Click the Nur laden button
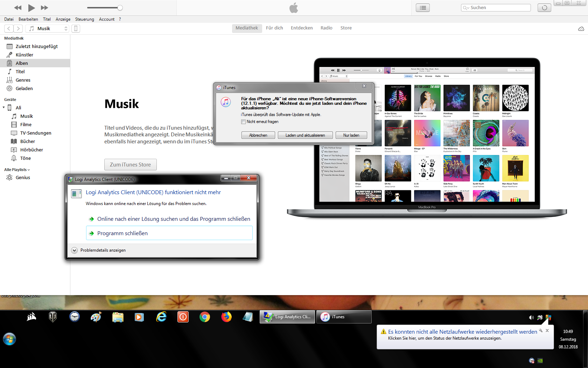588x368 pixels. 351,135
